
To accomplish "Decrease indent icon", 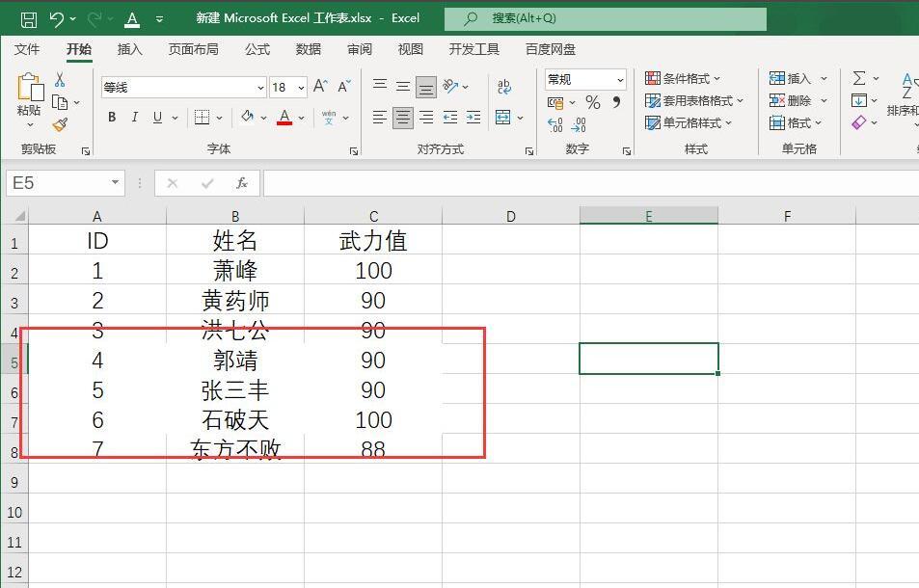I will click(450, 118).
